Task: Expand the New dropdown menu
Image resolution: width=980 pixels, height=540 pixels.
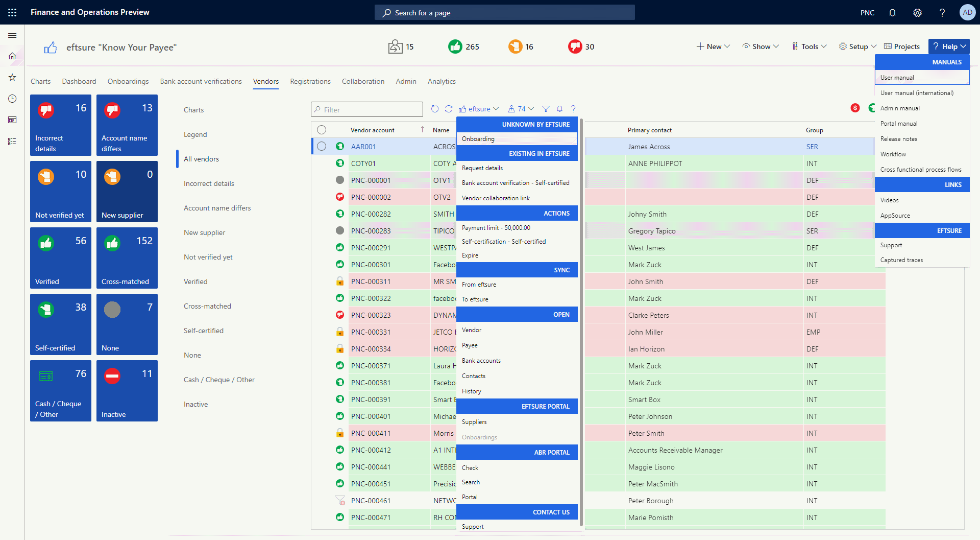Action: (x=713, y=46)
